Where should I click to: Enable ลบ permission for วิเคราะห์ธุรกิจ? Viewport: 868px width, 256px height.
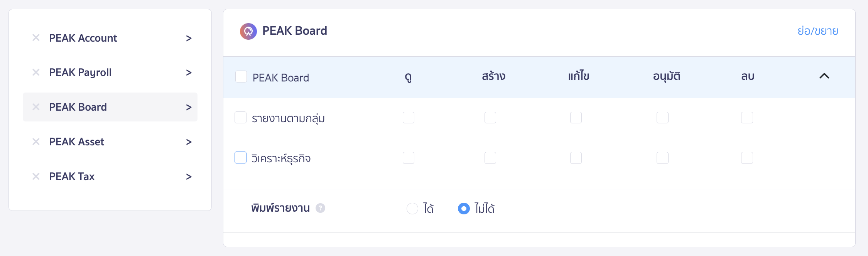[x=746, y=158]
